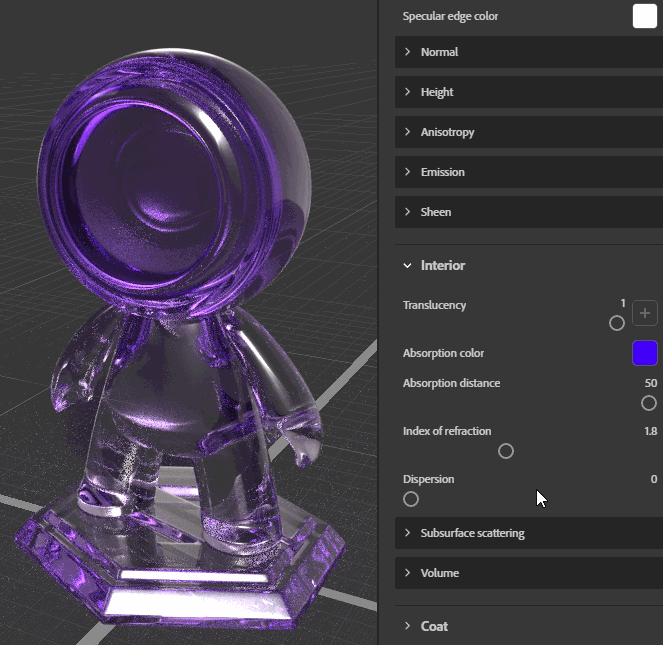Expand the Height section
This screenshot has width=663, height=645.
coord(529,92)
